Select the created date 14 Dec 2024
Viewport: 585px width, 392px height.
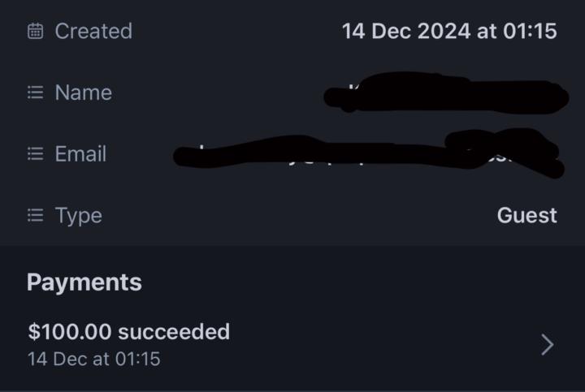405,32
